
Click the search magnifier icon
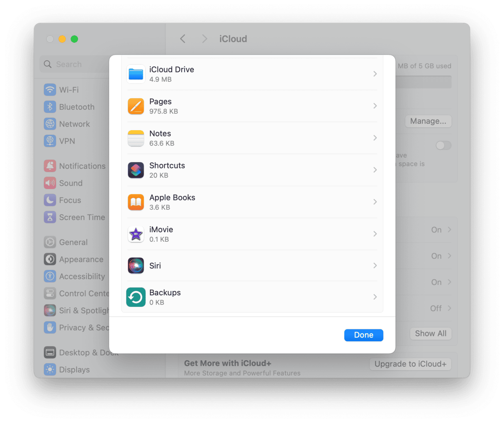click(x=48, y=64)
